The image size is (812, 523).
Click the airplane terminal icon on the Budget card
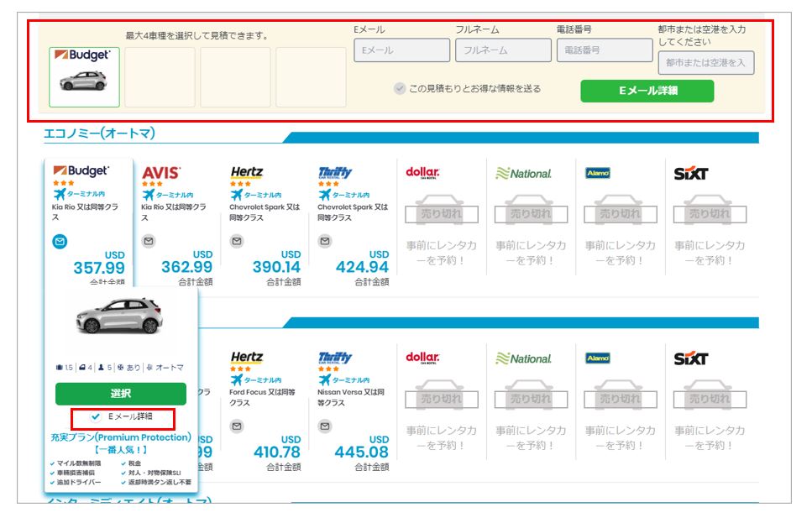coord(60,194)
